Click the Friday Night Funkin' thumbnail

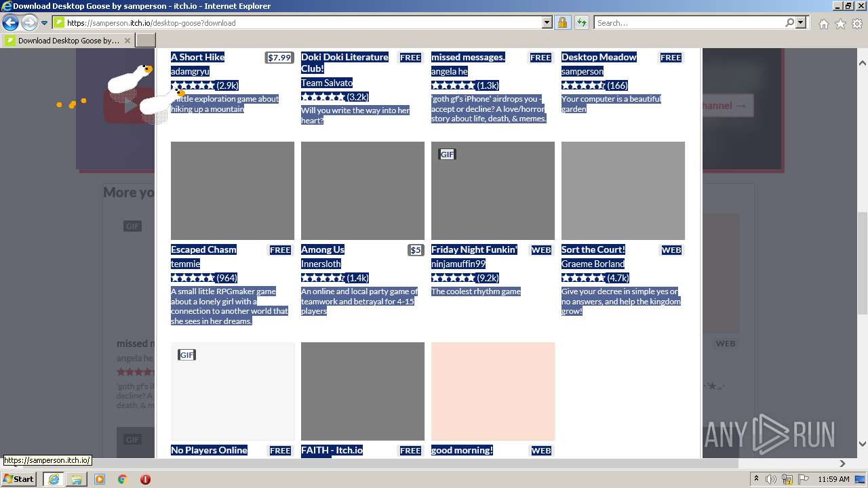tap(493, 190)
